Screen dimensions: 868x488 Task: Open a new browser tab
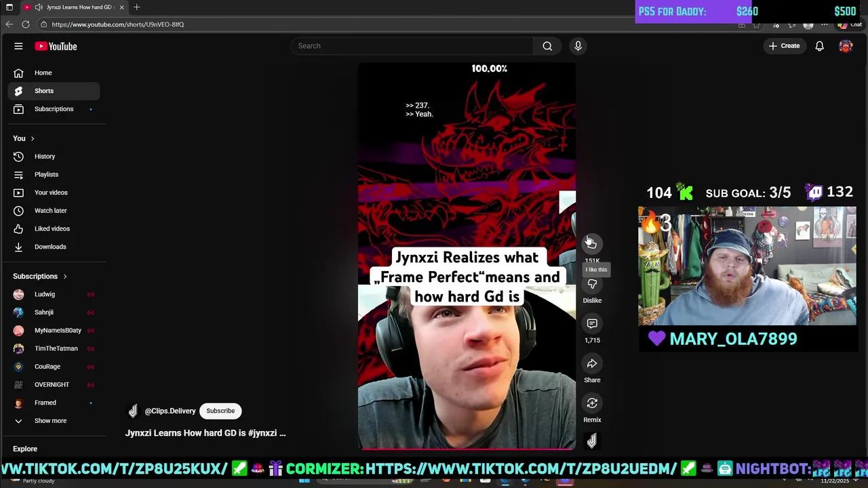pos(136,7)
